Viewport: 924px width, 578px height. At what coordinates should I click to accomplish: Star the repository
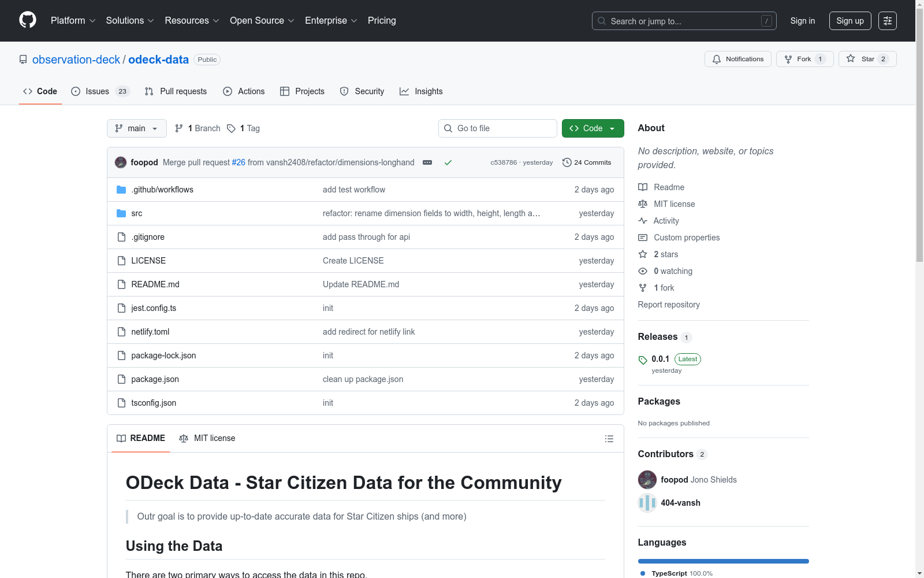coord(867,59)
